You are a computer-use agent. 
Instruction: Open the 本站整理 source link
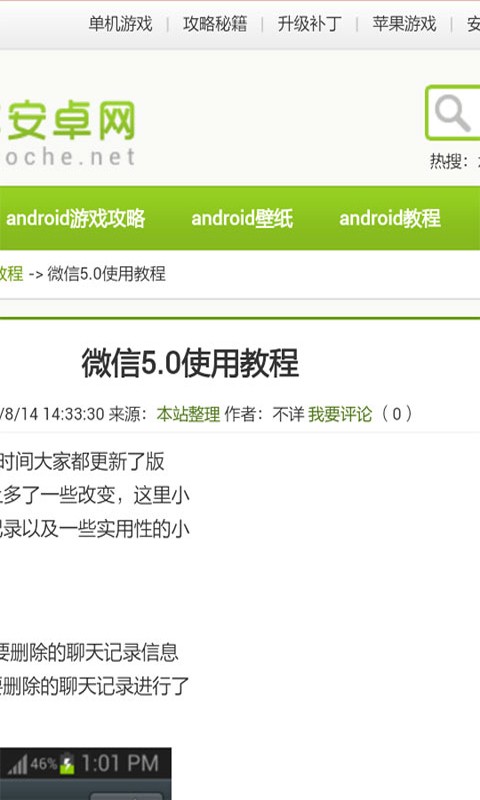click(x=188, y=414)
